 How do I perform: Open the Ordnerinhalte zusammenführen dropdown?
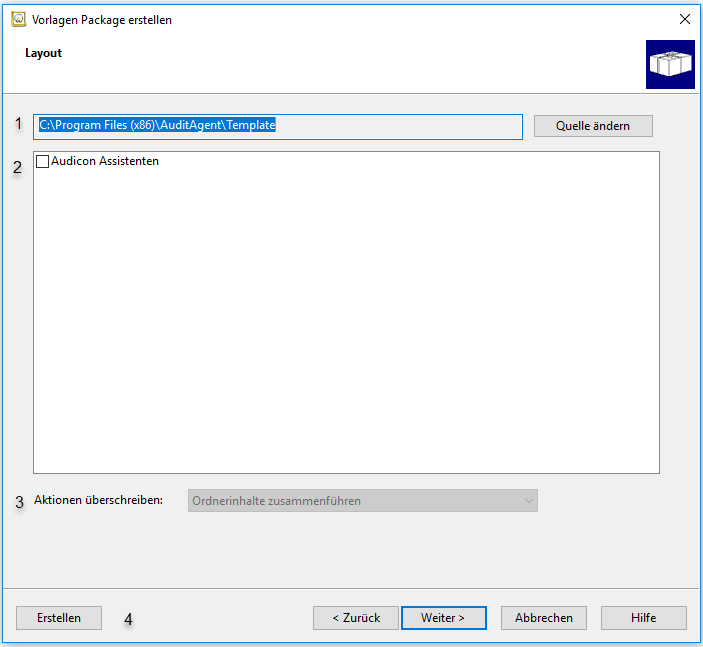point(362,501)
